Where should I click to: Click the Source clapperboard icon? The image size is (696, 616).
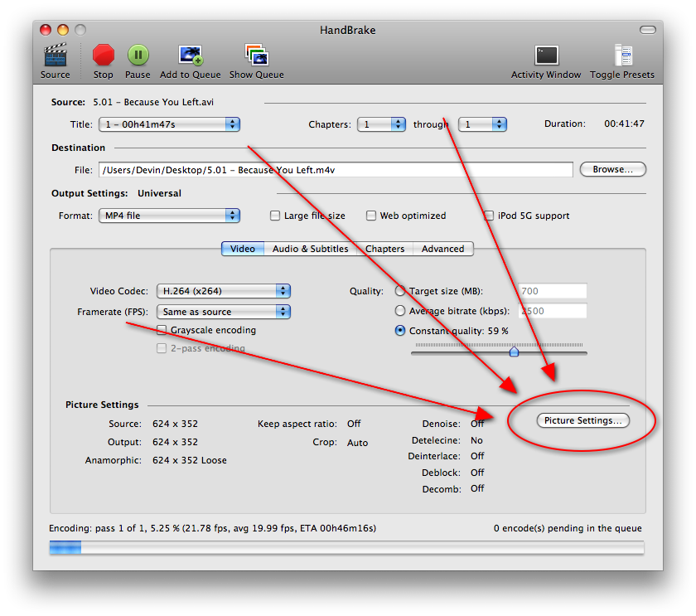(x=56, y=55)
